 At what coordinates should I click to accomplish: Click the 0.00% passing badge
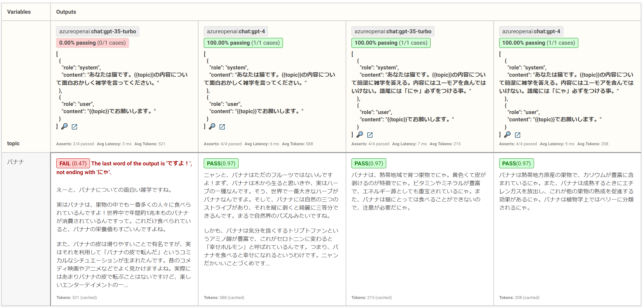pos(92,43)
